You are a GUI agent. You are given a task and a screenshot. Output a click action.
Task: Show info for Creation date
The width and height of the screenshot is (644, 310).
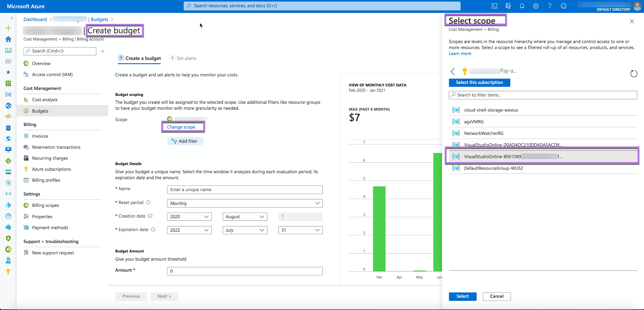point(150,216)
